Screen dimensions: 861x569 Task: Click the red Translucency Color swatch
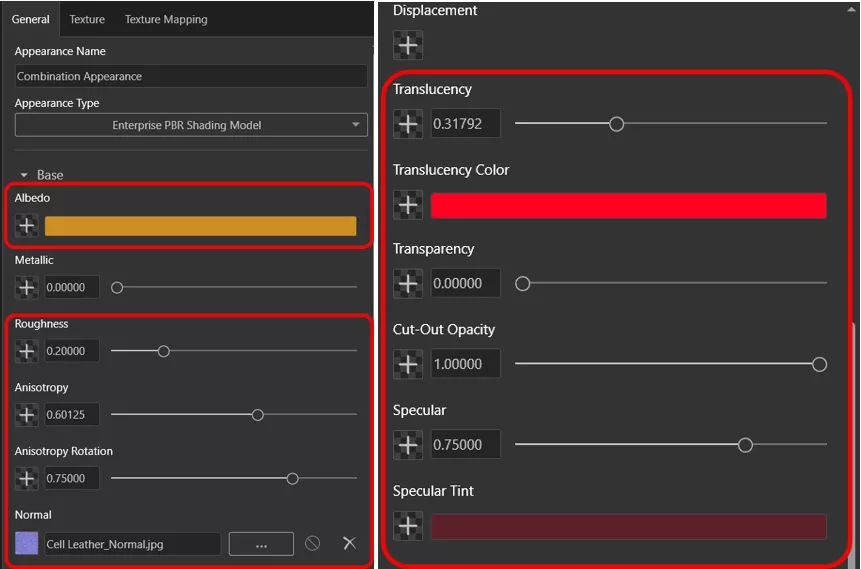pos(628,205)
